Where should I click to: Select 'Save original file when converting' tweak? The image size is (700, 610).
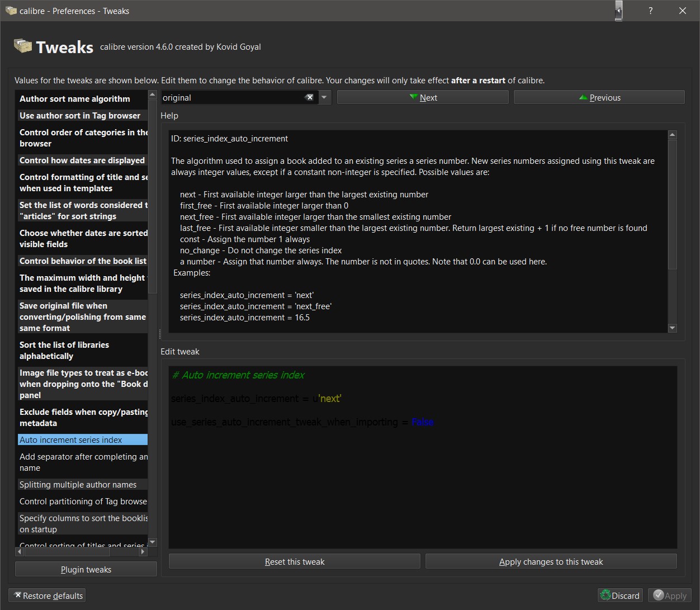pos(83,317)
